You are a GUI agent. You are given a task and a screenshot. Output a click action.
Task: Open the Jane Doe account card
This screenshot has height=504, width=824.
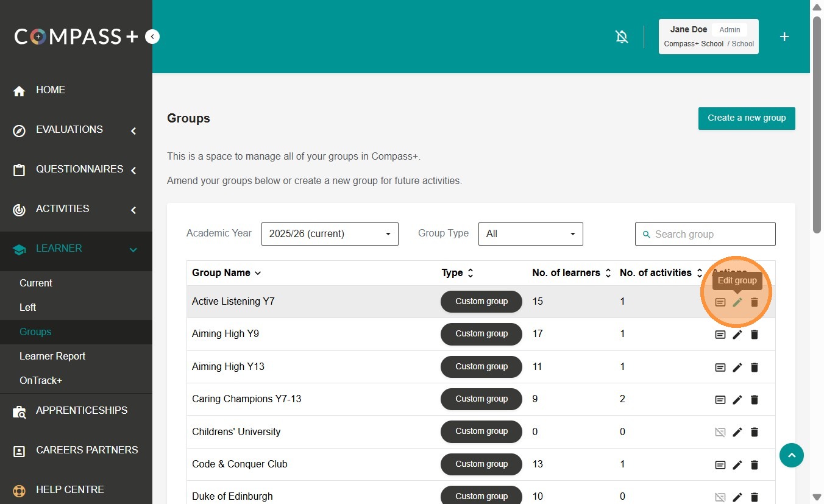(709, 37)
